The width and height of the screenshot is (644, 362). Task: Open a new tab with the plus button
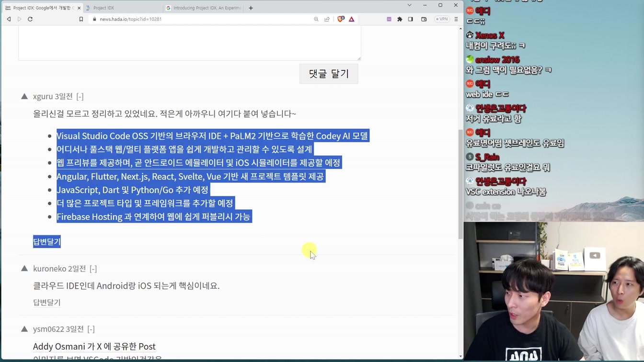[251, 8]
